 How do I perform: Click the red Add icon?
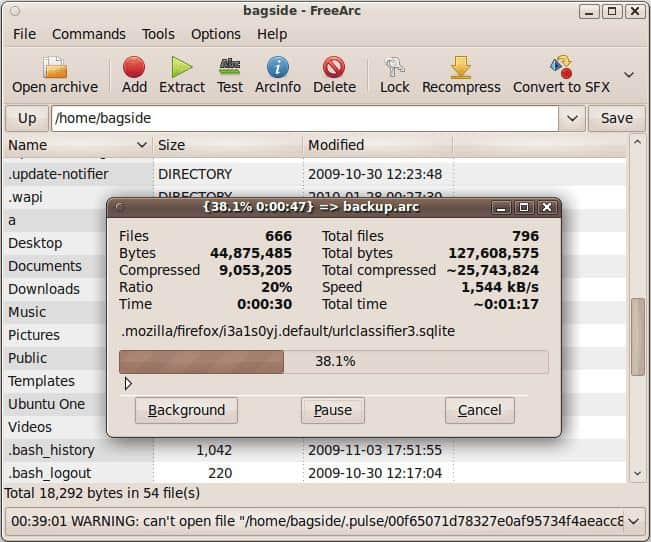pyautogui.click(x=134, y=67)
